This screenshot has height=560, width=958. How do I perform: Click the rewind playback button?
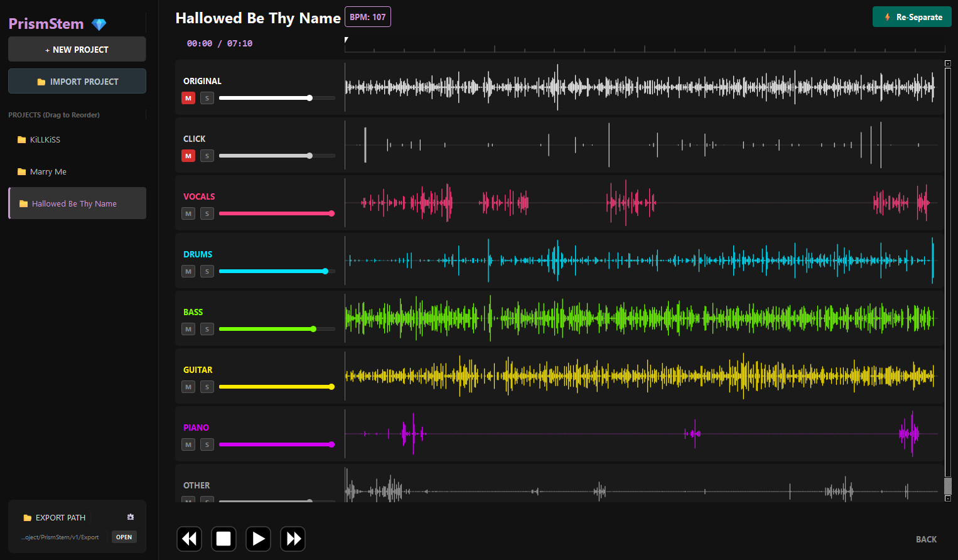[189, 539]
